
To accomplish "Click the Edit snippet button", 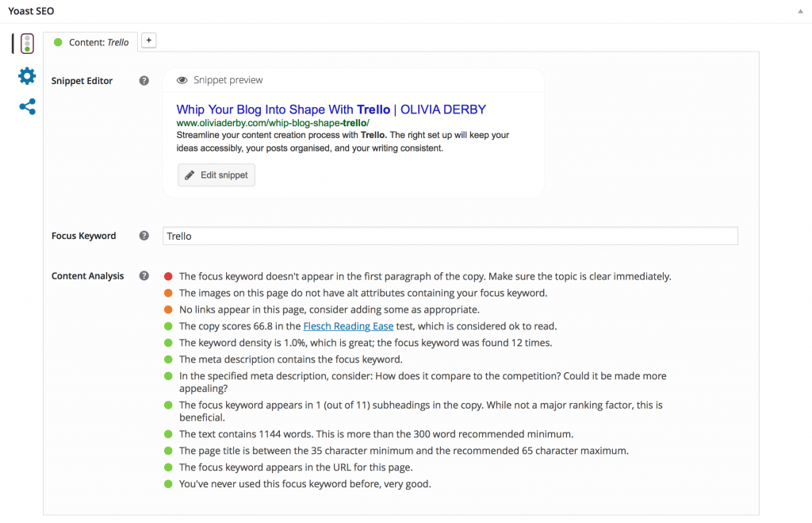I will (216, 175).
